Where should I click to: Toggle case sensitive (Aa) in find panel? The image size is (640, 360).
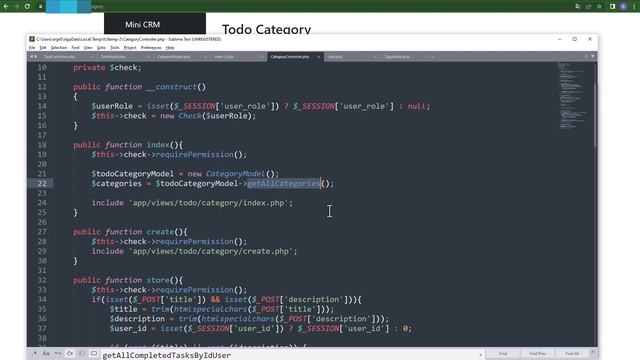click(46, 353)
